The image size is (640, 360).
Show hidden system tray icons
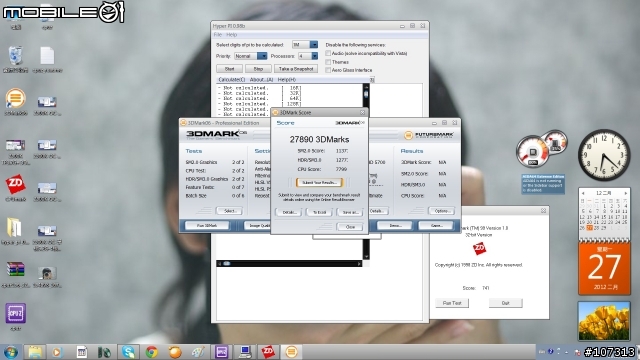tap(566, 352)
